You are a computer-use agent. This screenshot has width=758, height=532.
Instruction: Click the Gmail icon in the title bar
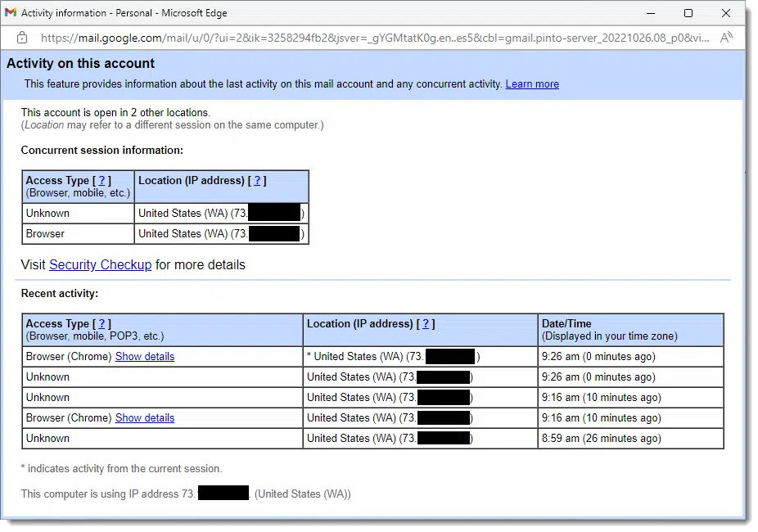[x=11, y=13]
